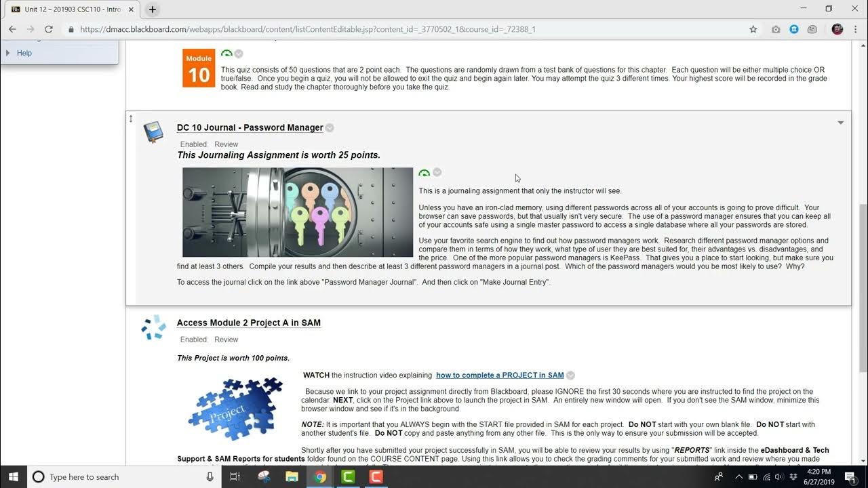
Task: Click 'Enabled: Review' text under Access Module 2
Action: 209,340
